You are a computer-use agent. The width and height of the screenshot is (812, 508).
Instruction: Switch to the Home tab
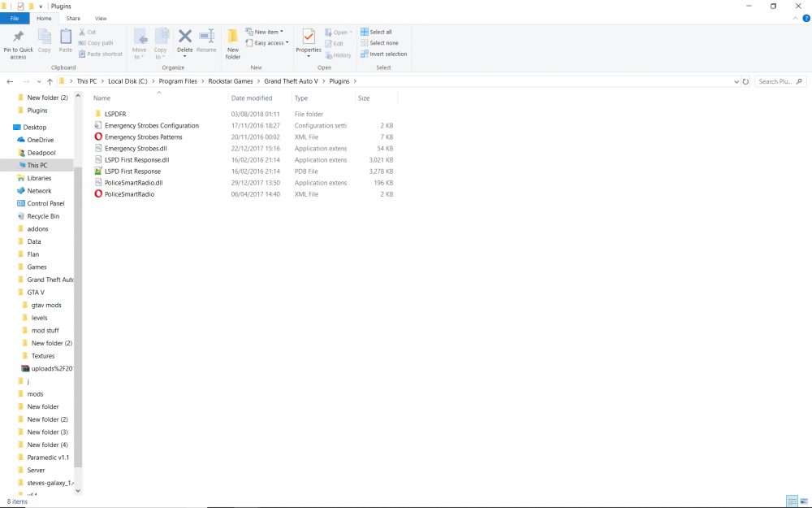[44, 18]
